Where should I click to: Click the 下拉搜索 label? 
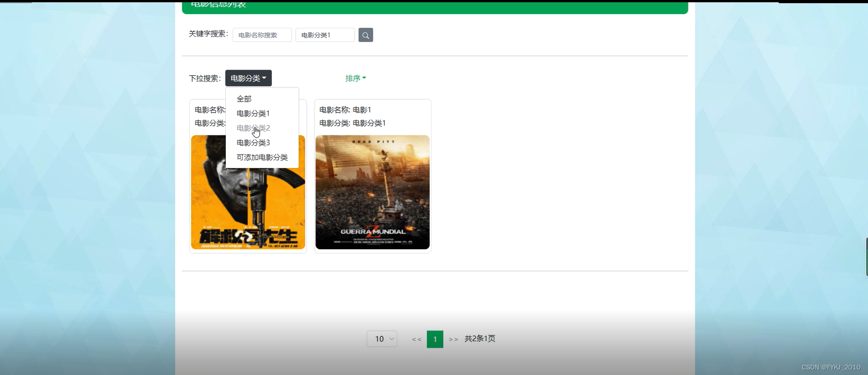[205, 78]
